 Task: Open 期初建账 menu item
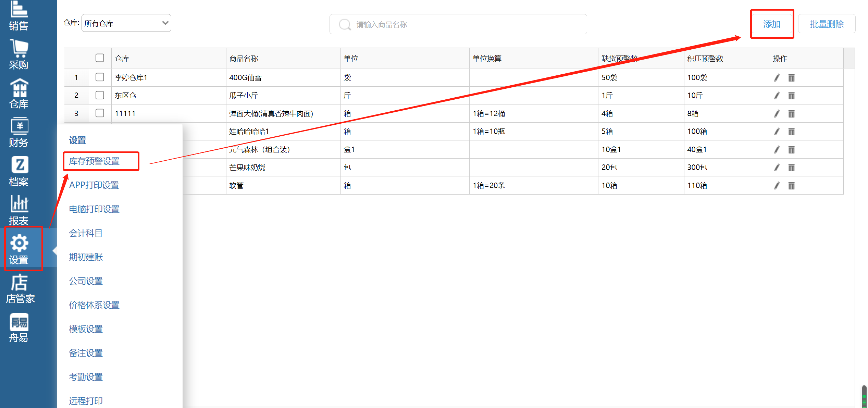pyautogui.click(x=86, y=257)
